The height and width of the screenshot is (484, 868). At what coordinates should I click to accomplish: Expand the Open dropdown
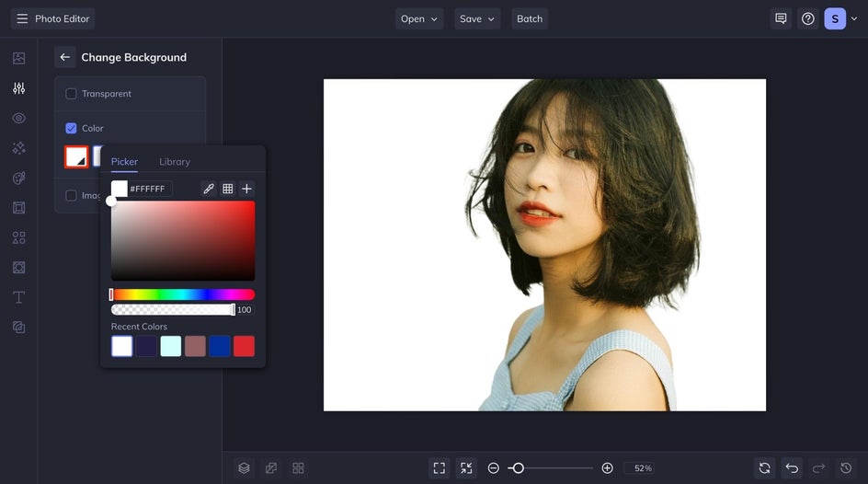click(419, 18)
